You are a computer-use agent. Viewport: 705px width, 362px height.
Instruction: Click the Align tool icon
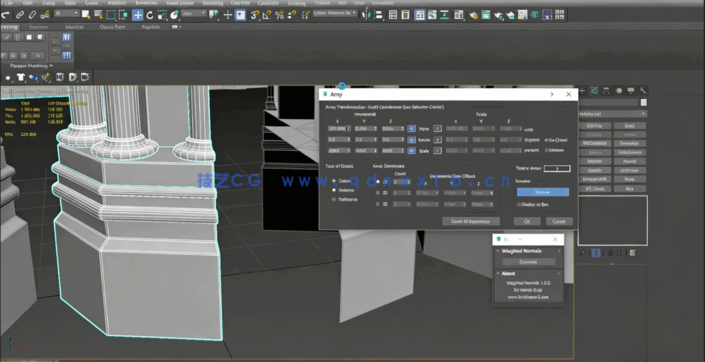(379, 14)
